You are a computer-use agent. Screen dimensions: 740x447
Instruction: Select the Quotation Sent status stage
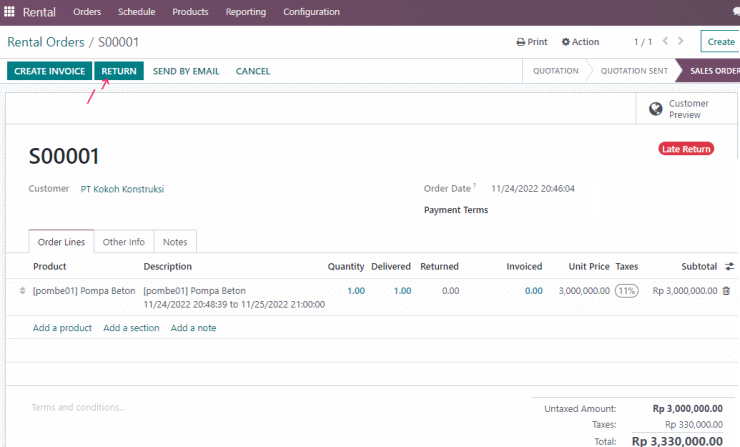point(634,71)
